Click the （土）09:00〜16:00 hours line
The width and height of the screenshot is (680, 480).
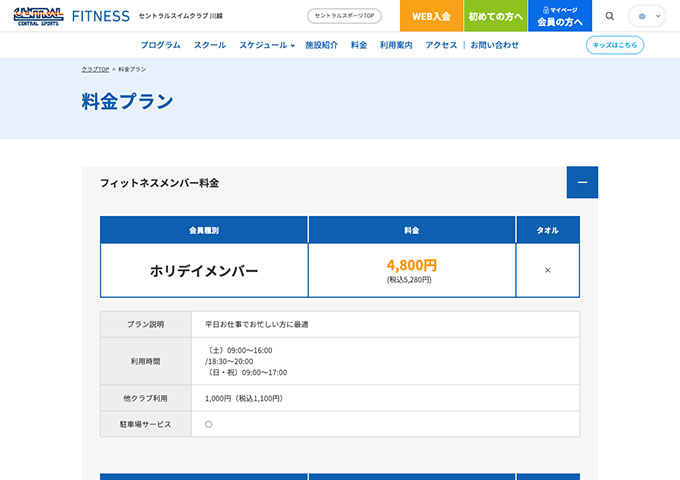pos(239,350)
